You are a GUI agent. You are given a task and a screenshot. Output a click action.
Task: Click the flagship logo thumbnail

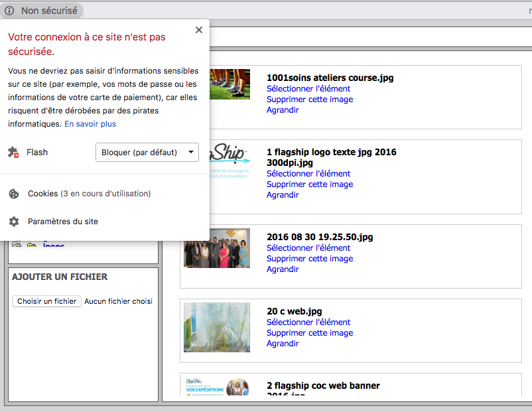pos(230,161)
